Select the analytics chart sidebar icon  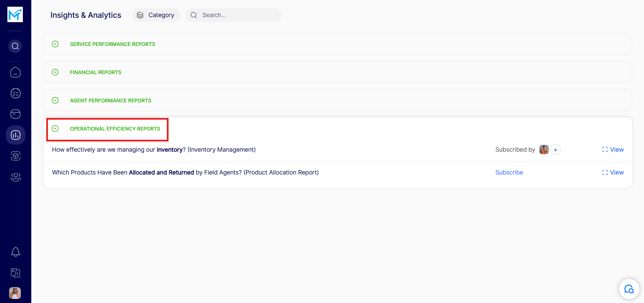click(x=15, y=135)
